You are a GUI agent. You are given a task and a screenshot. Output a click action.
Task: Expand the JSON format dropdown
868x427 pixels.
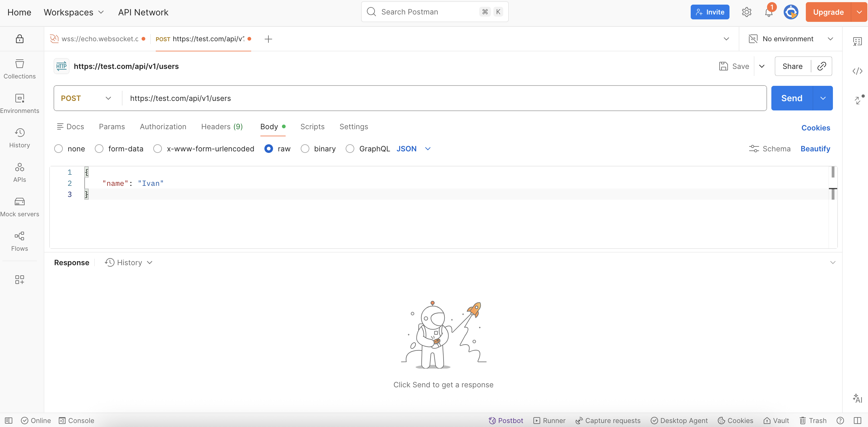(x=413, y=149)
